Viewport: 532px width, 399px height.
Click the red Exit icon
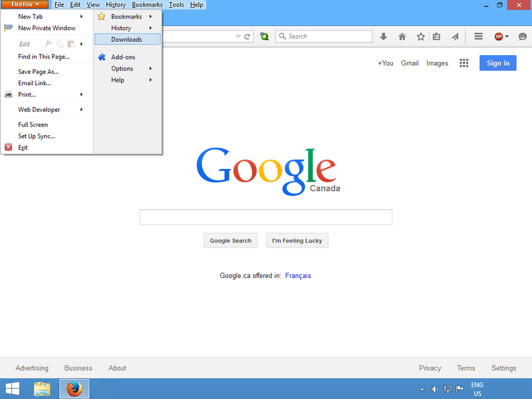click(x=9, y=147)
